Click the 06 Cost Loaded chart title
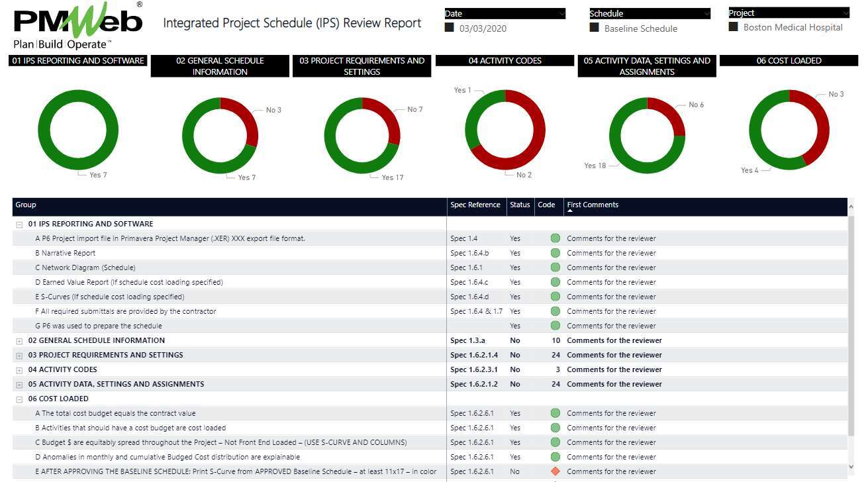Screen dimensions: 868x482 [x=789, y=61]
